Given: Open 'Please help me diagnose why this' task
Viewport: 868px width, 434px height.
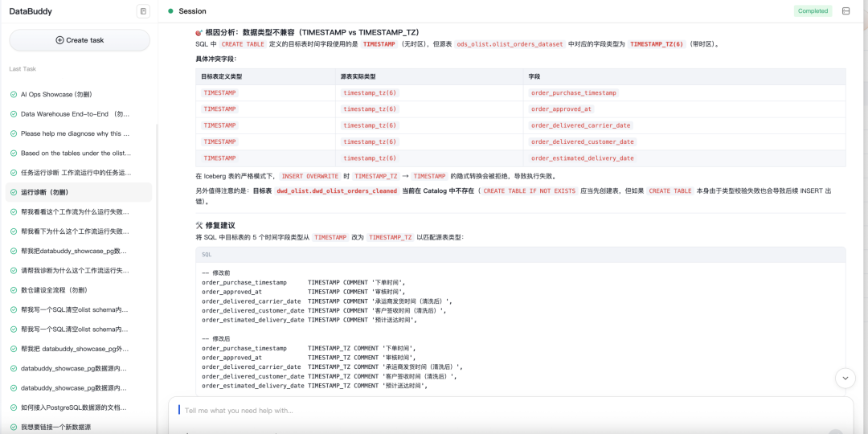Looking at the screenshot, I should point(79,133).
